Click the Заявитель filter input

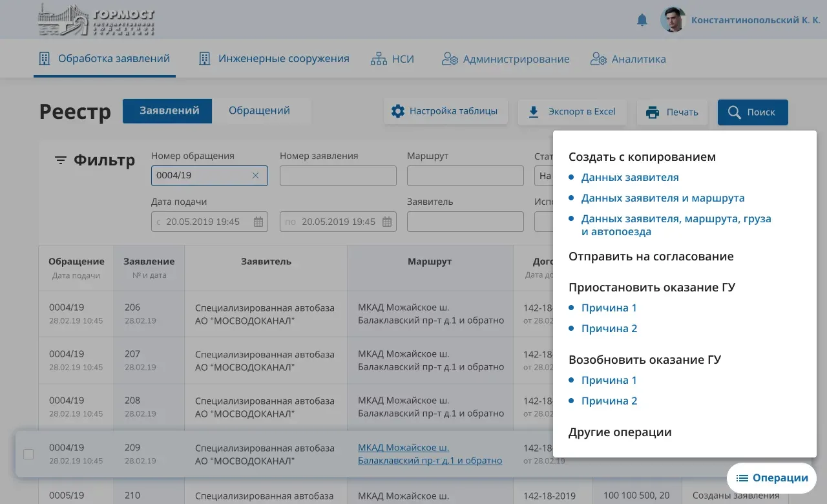click(x=465, y=222)
